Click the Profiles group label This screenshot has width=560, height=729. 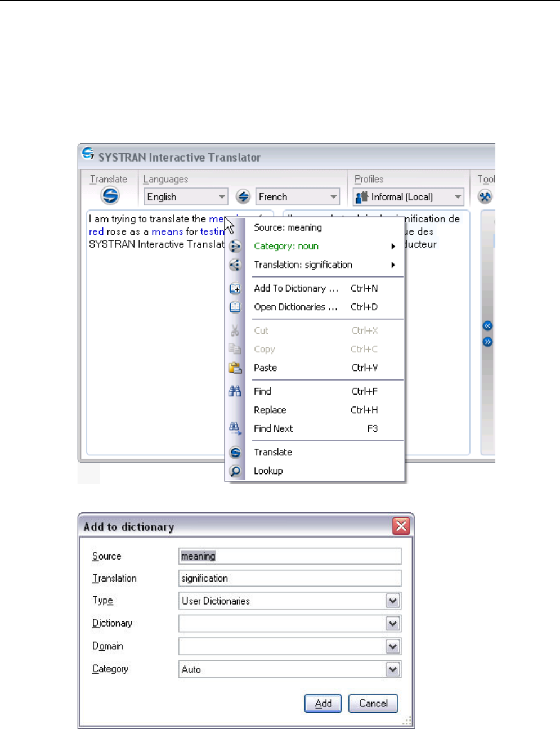click(x=369, y=179)
